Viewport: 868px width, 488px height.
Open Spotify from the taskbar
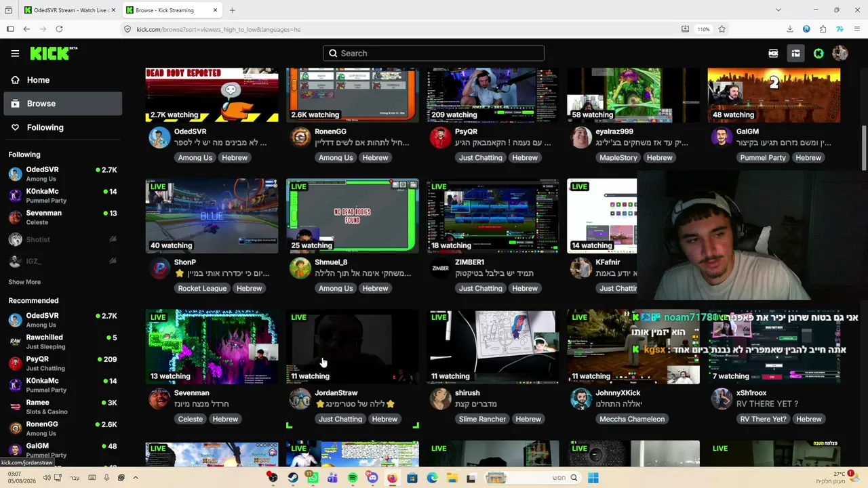pos(353,478)
